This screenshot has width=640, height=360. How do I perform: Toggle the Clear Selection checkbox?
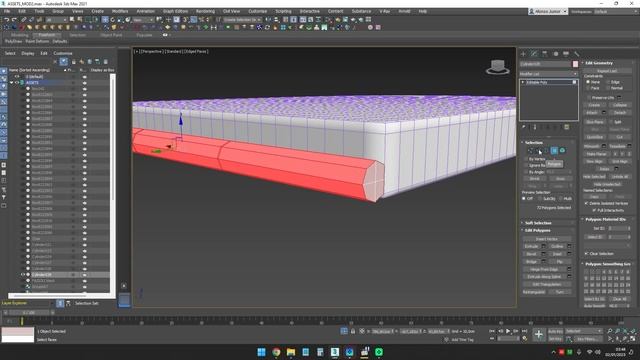tap(587, 253)
